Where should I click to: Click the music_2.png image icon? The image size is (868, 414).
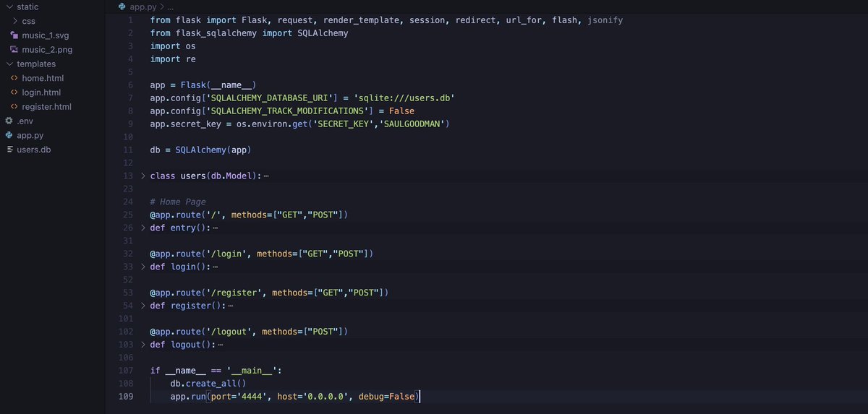[14, 50]
